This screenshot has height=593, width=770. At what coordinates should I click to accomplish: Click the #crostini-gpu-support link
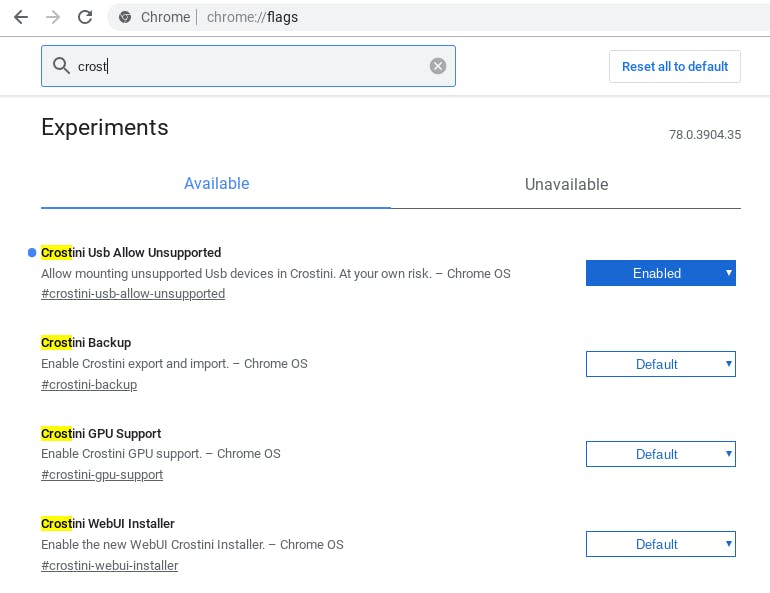[x=102, y=474]
